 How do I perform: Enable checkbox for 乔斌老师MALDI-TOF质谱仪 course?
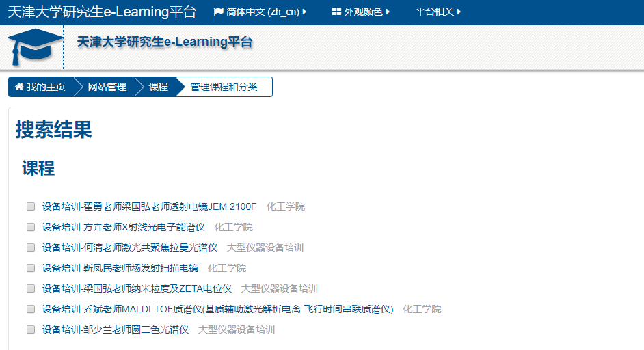[30, 309]
